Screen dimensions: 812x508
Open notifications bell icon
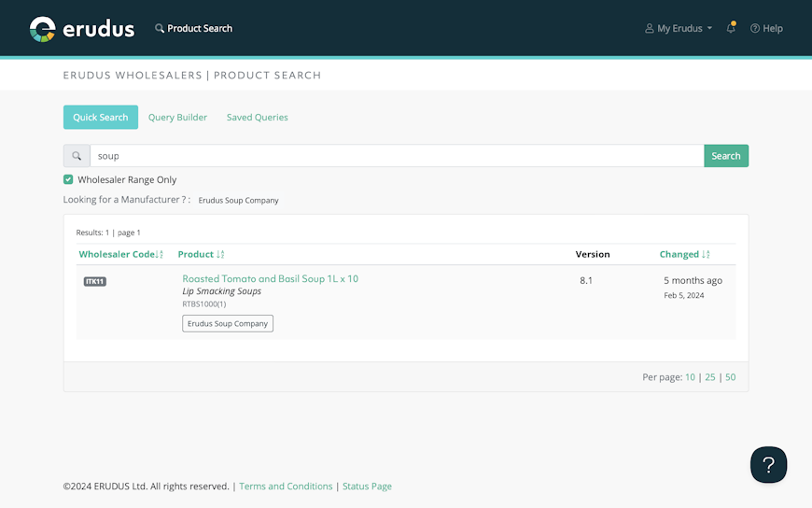[x=731, y=28]
